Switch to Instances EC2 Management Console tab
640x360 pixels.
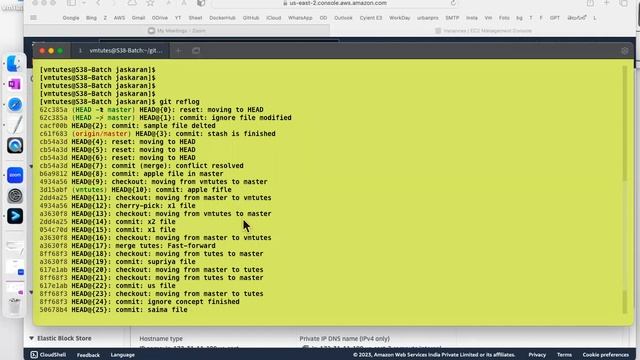(x=483, y=31)
